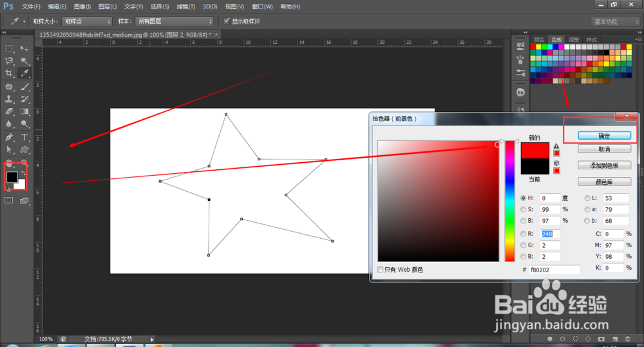Click the out-of-gamut warning triangle

[x=556, y=146]
